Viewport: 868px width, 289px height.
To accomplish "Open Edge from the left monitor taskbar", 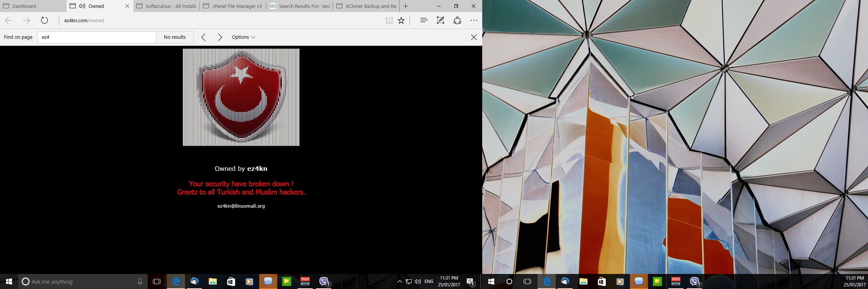I will [x=176, y=281].
